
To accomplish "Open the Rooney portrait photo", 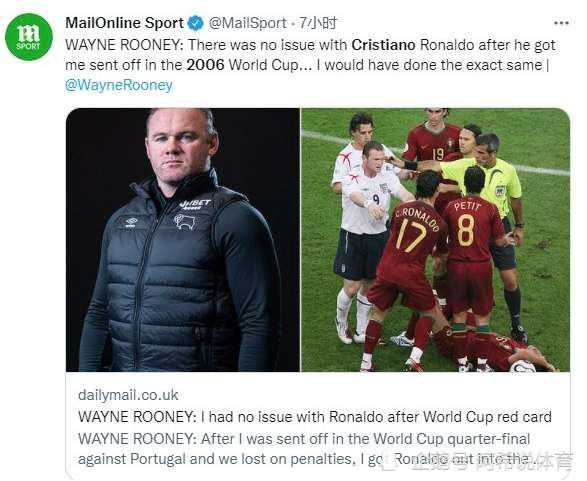I will click(x=183, y=240).
